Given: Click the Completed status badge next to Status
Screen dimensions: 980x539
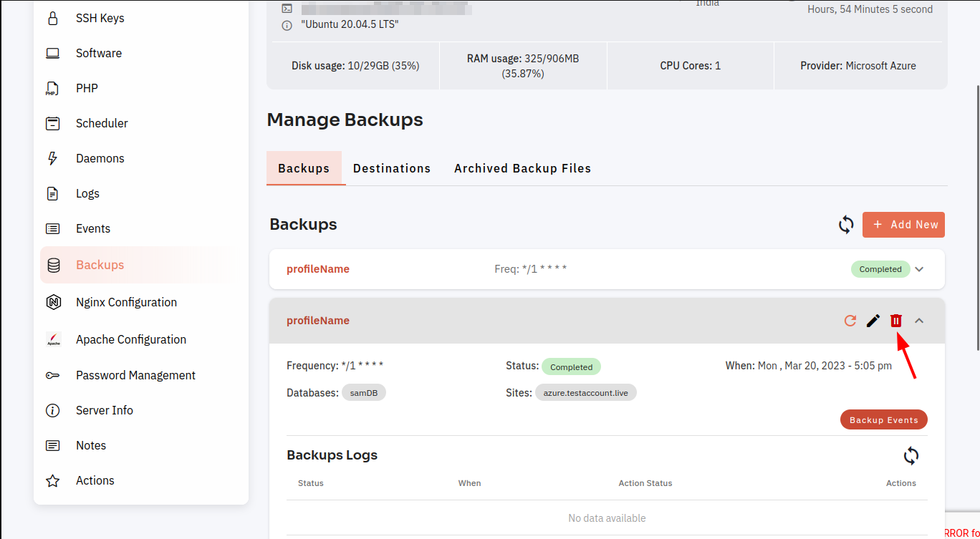Looking at the screenshot, I should click(571, 366).
